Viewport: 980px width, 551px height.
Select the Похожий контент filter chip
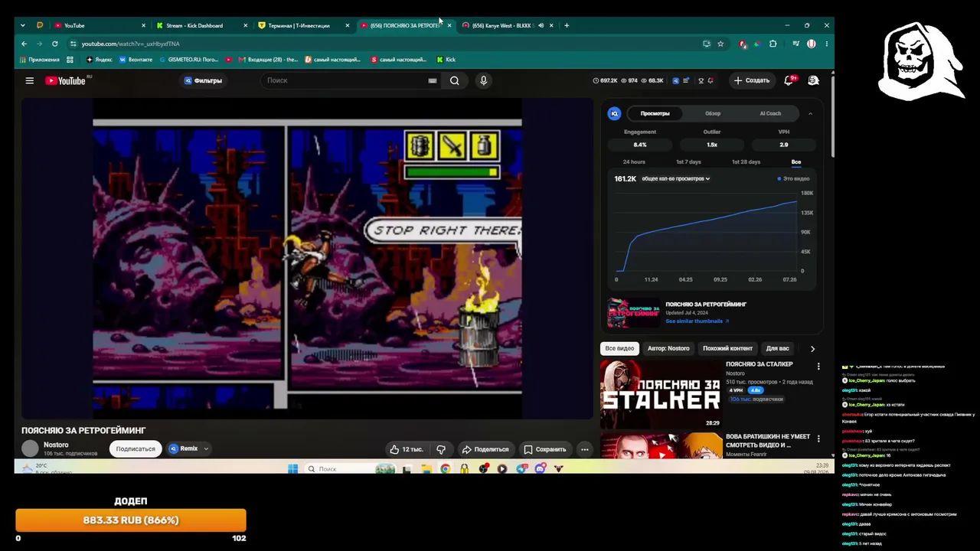coord(727,348)
